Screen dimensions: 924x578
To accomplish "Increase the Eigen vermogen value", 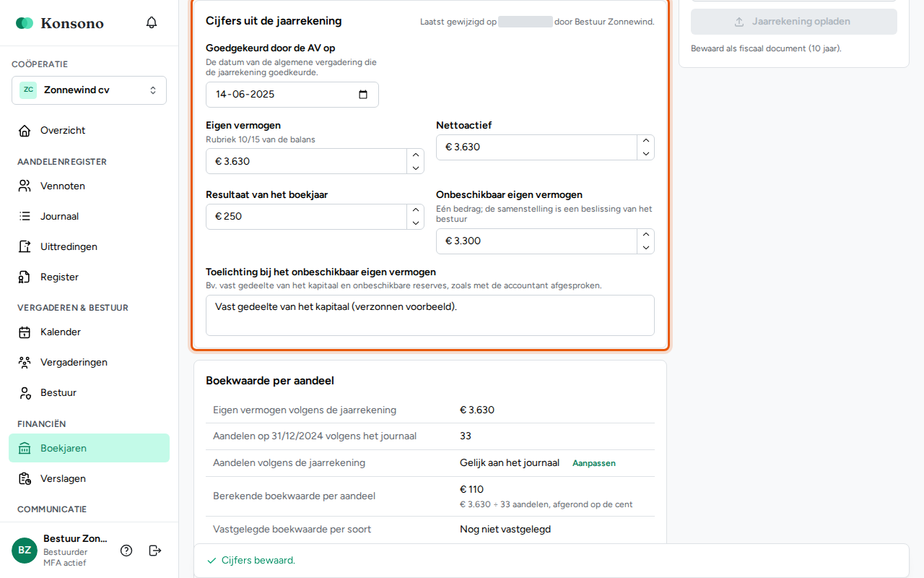I will point(415,155).
